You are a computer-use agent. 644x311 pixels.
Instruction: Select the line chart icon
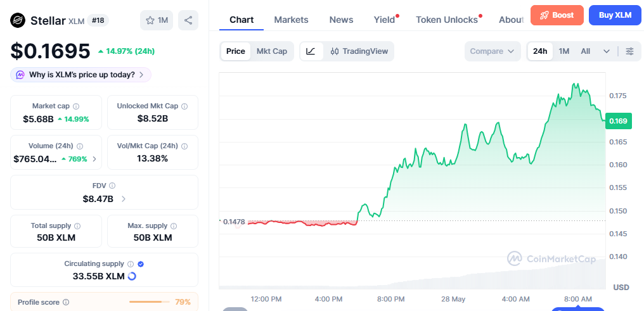pyautogui.click(x=311, y=51)
